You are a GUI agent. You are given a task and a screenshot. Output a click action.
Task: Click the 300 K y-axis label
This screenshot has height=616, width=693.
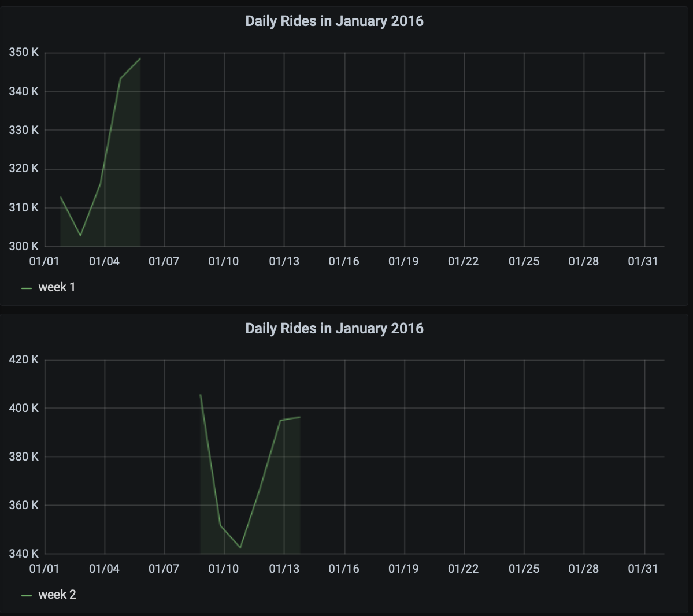(24, 246)
